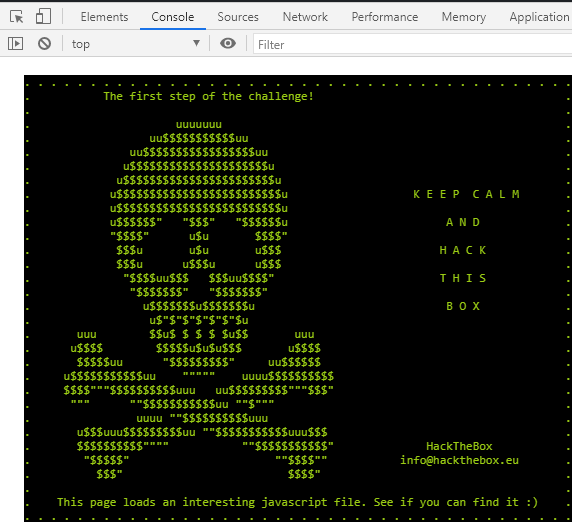Select the 'interesting javascript file' hint line
Image resolution: width=572 pixels, height=522 pixels.
click(x=297, y=502)
